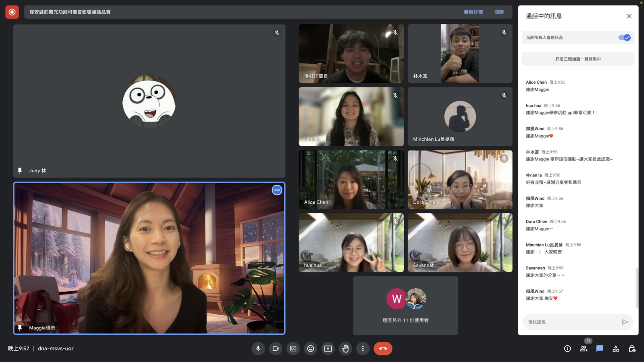
Task: Open the emoji reactions picker
Action: pyautogui.click(x=311, y=349)
